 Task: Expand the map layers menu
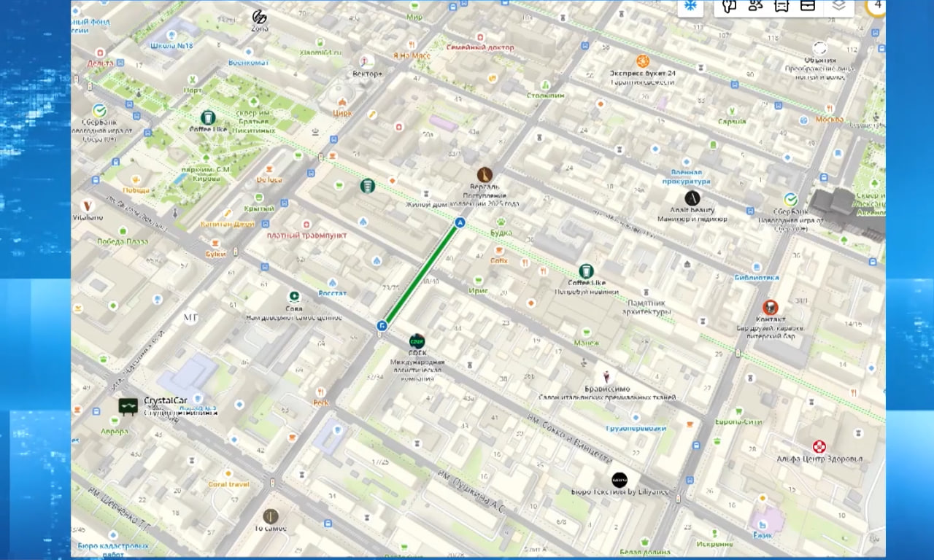[x=839, y=6]
